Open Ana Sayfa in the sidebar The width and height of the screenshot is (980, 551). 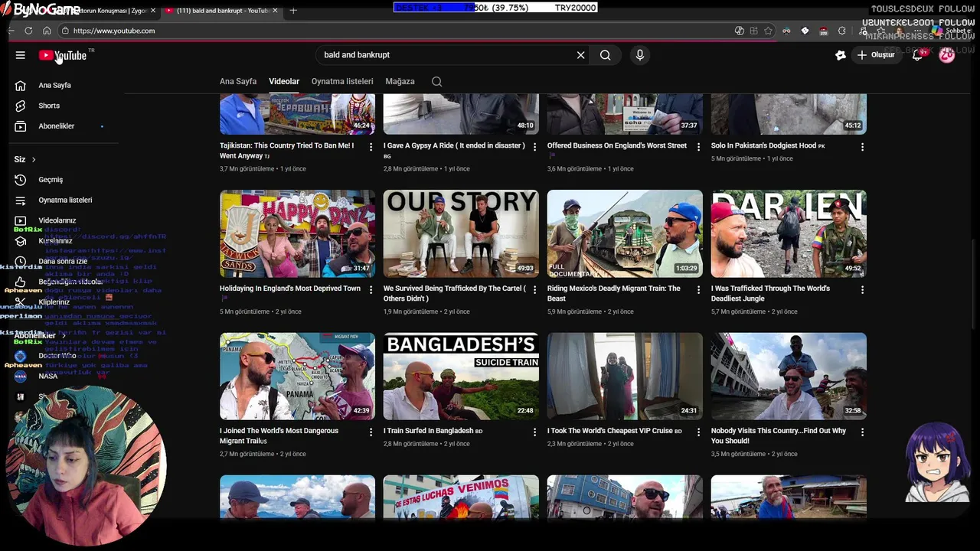click(54, 85)
